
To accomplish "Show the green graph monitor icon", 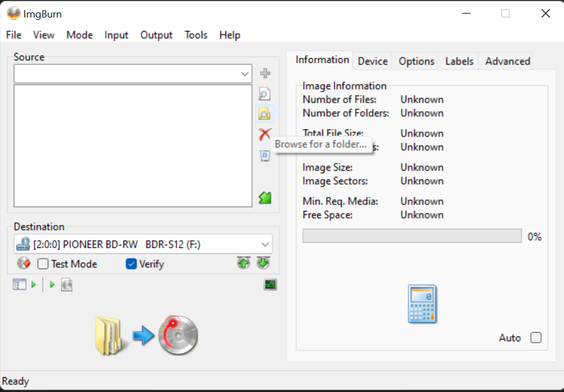I will [x=270, y=285].
